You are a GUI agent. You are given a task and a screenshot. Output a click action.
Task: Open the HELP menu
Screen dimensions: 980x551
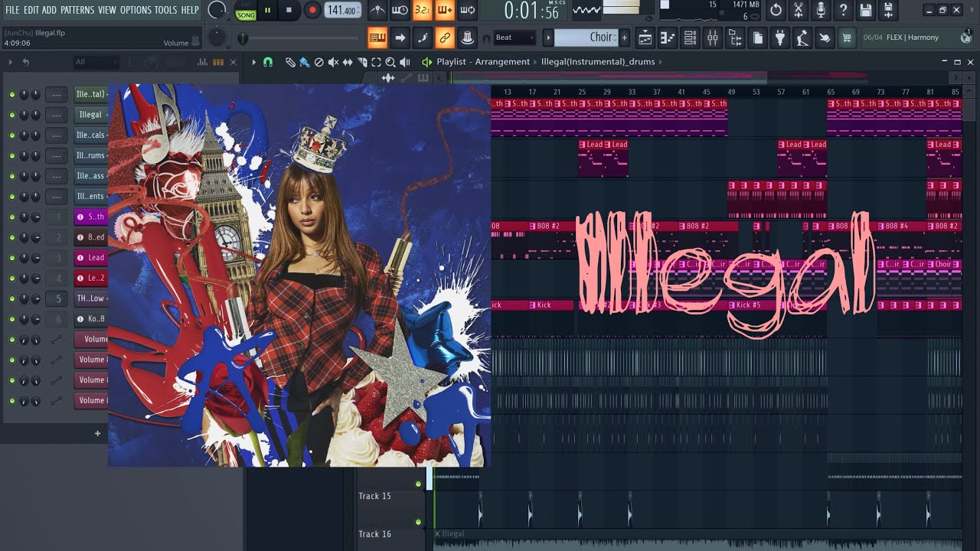click(190, 10)
